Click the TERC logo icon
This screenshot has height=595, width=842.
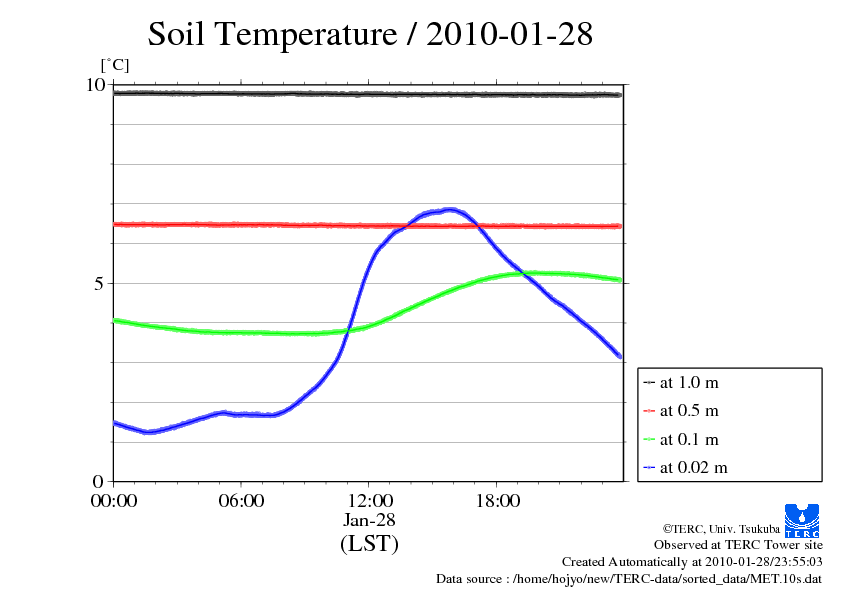tap(802, 521)
